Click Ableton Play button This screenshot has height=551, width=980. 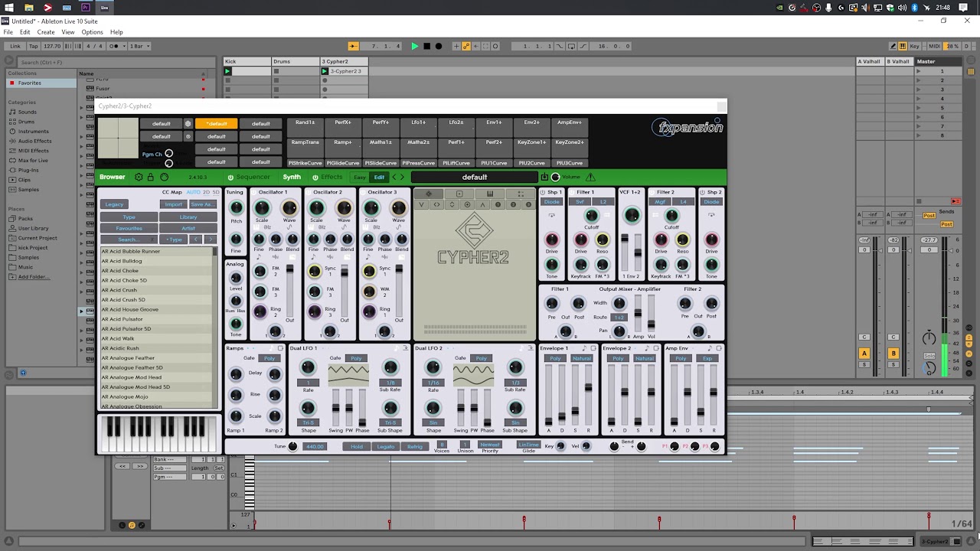pos(415,46)
